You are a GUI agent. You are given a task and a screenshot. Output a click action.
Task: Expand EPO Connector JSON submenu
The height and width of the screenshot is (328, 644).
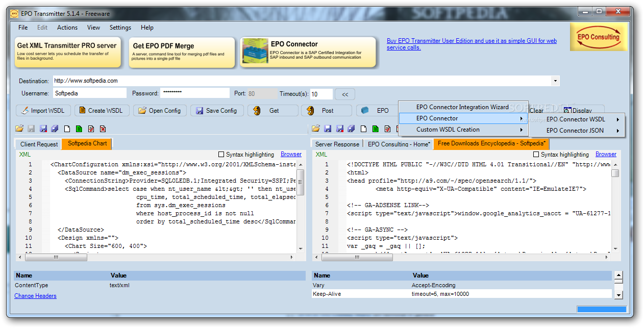[x=577, y=131]
